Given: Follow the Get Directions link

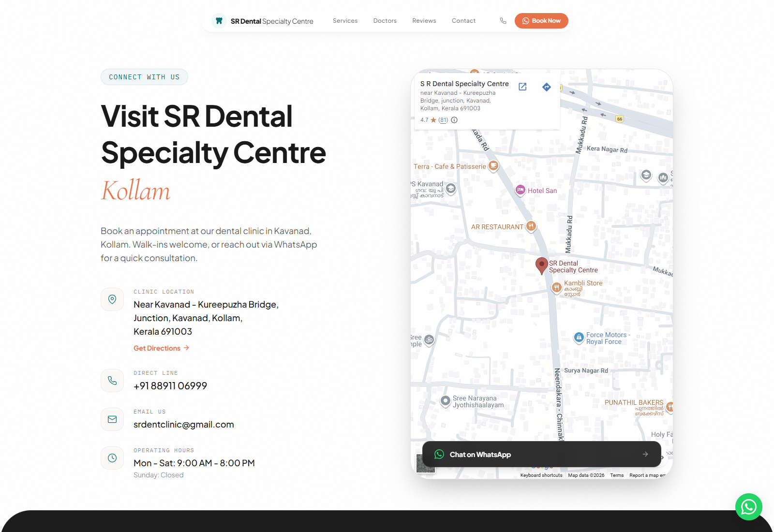Looking at the screenshot, I should (161, 348).
